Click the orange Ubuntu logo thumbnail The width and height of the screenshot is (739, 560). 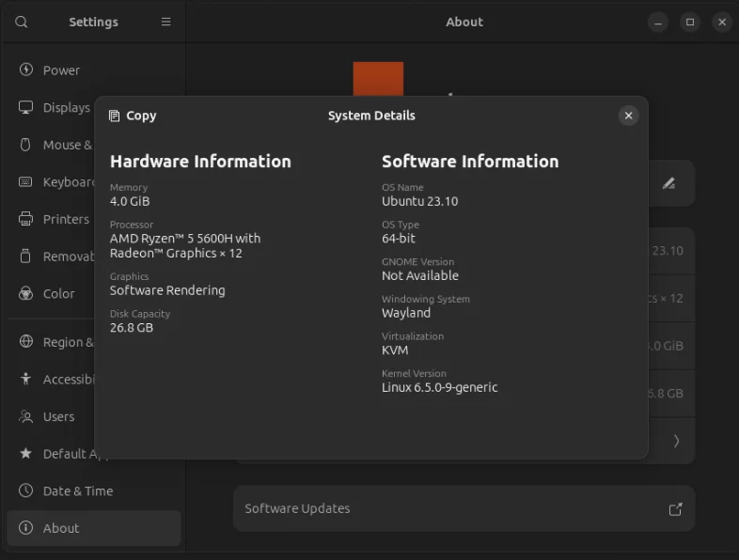(378, 79)
